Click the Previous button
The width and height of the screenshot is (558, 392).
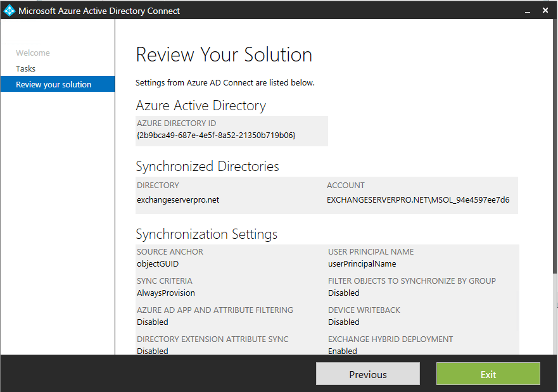367,374
